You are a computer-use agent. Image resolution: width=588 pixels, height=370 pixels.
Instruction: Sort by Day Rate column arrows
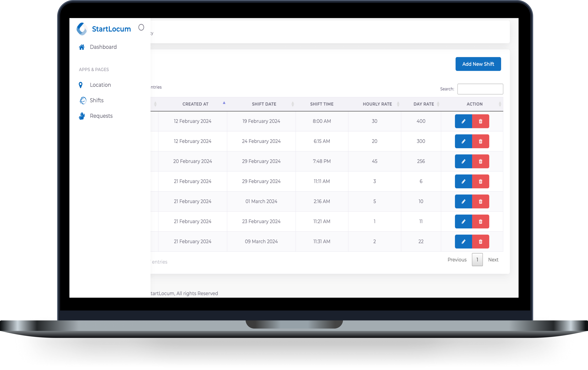coord(438,104)
